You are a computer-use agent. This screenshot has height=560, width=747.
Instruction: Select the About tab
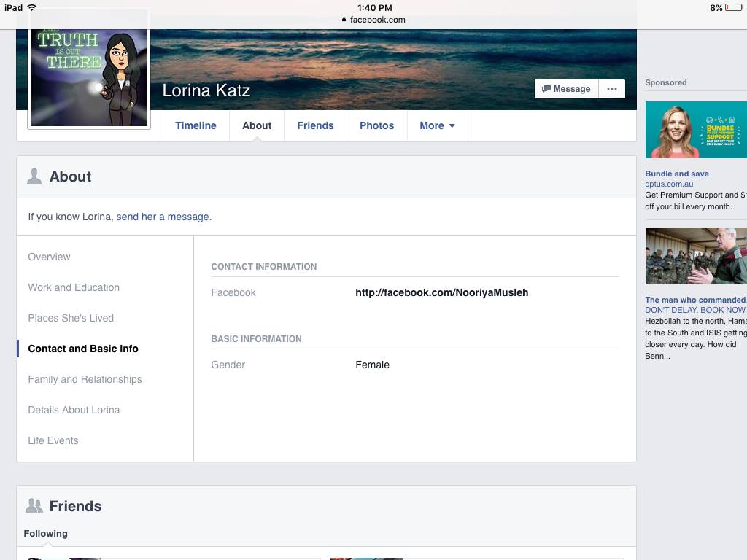click(x=257, y=125)
